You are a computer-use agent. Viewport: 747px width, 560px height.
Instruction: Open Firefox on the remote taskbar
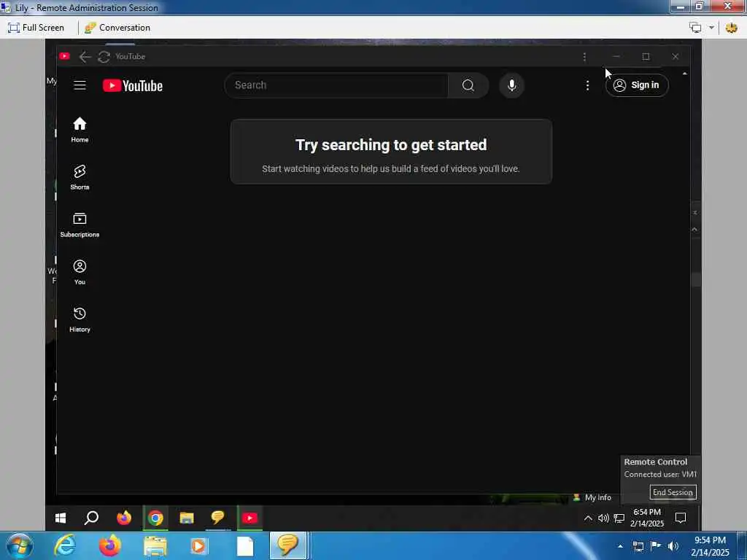point(124,518)
